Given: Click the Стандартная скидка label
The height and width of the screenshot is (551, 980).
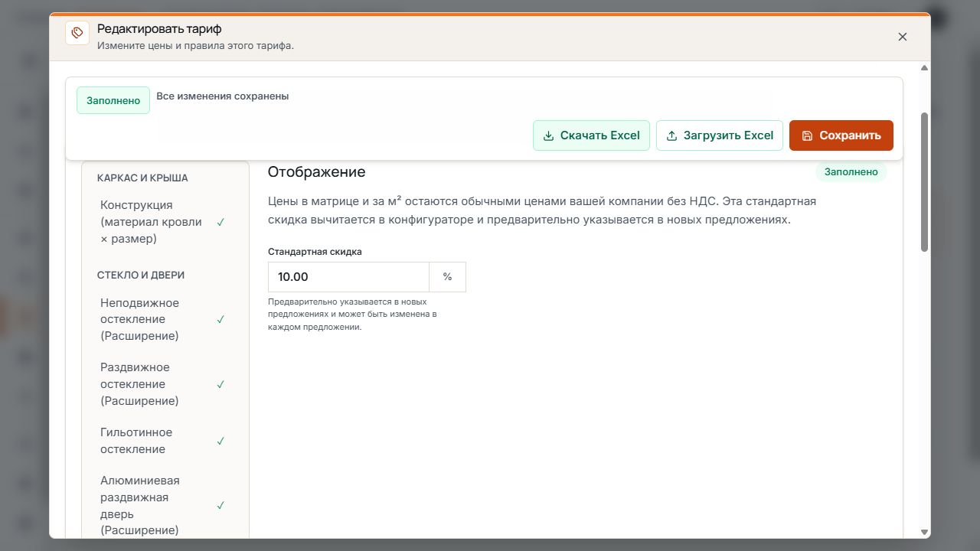Looking at the screenshot, I should (315, 251).
